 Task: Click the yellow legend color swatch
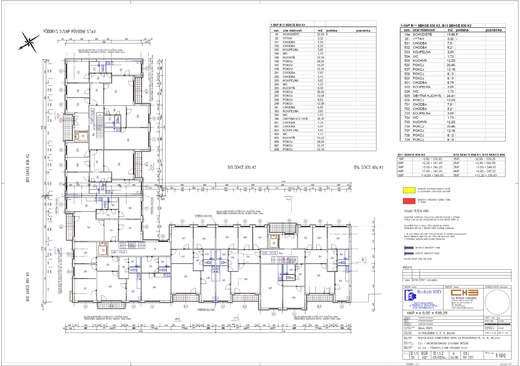pyautogui.click(x=409, y=190)
